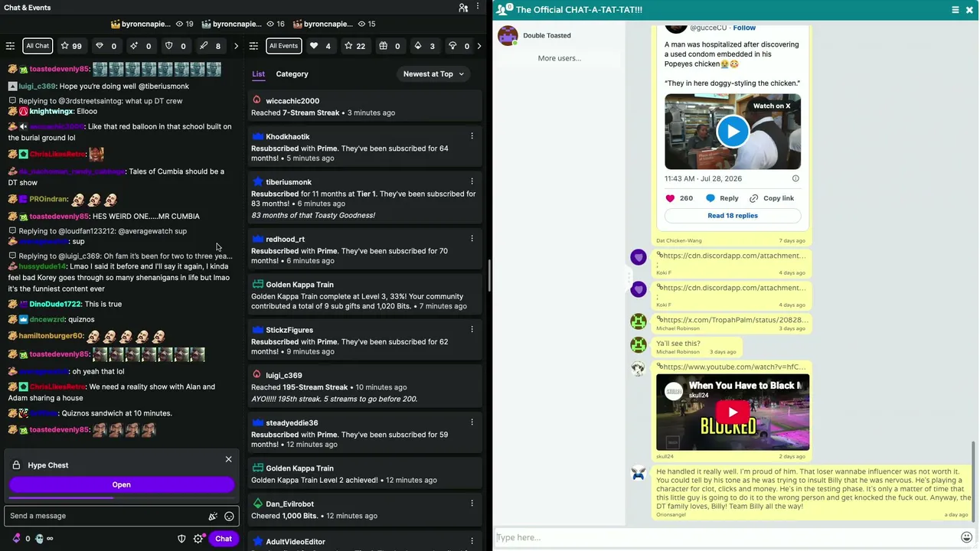
Task: Dismiss the Hype Chest banner
Action: [228, 459]
